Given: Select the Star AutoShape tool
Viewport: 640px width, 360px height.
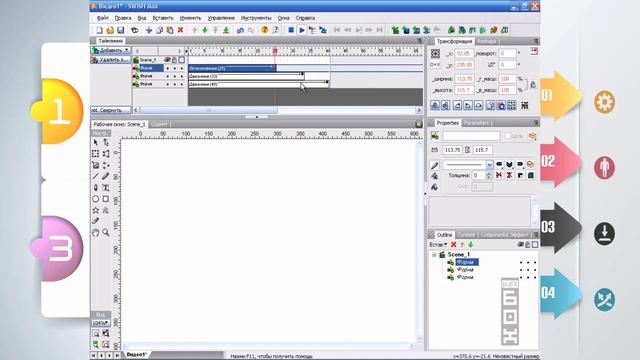Looking at the screenshot, I should pyautogui.click(x=96, y=210).
